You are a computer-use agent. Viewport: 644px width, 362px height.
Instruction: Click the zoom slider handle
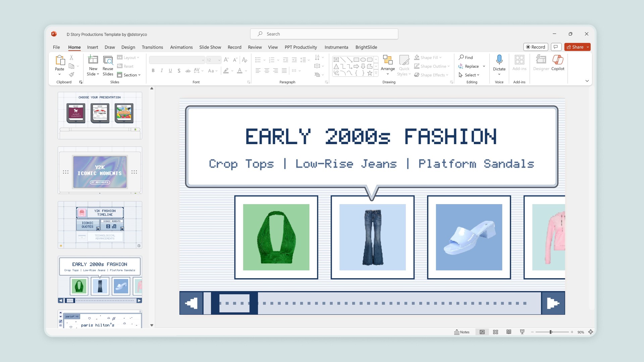pyautogui.click(x=550, y=332)
